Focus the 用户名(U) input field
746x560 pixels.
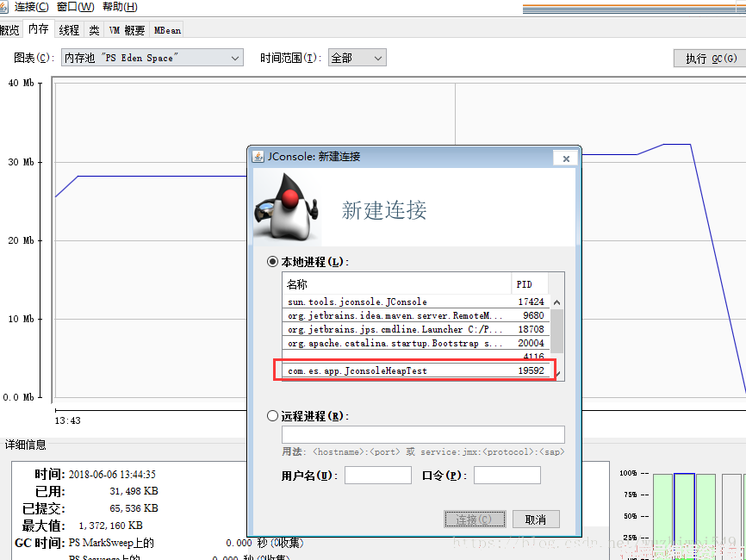tap(378, 475)
